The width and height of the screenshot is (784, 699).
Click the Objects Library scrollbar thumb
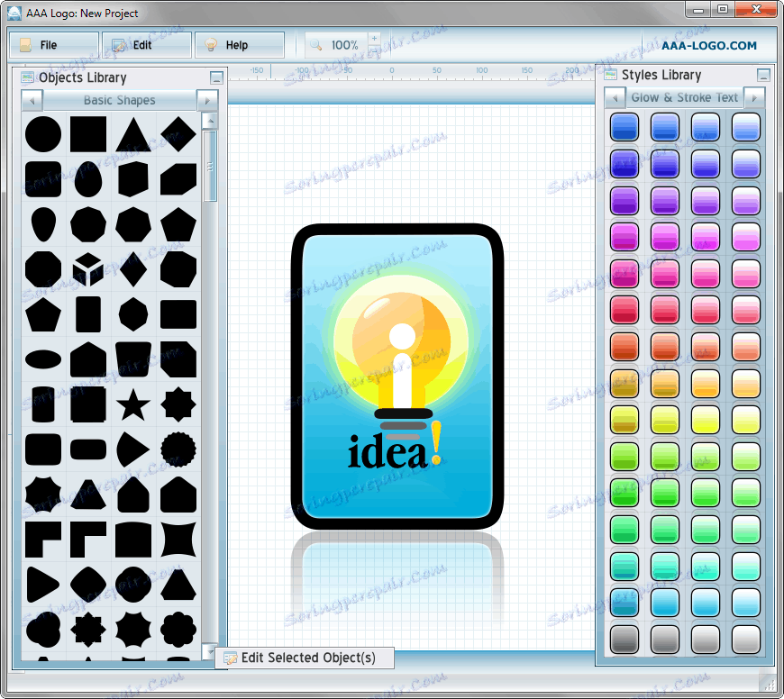(x=210, y=167)
